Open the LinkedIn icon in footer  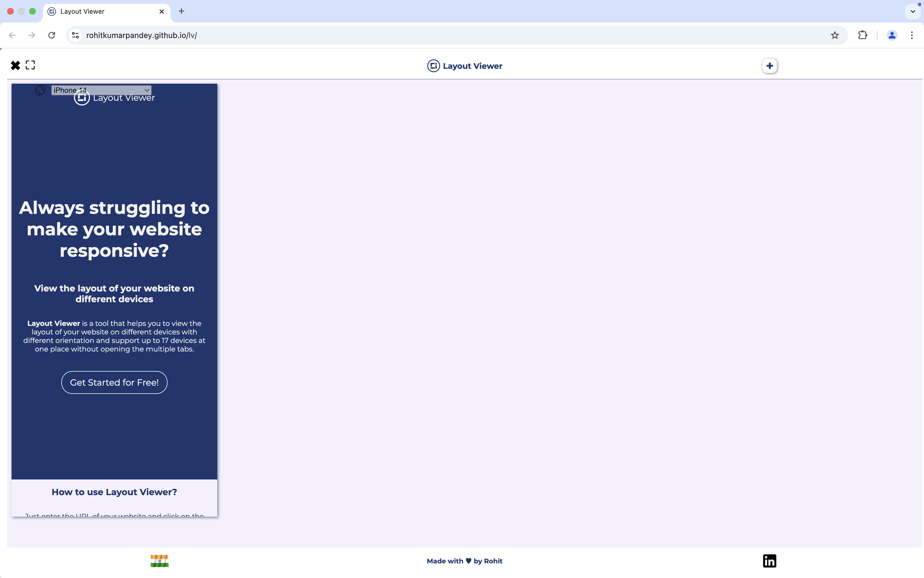(x=769, y=561)
